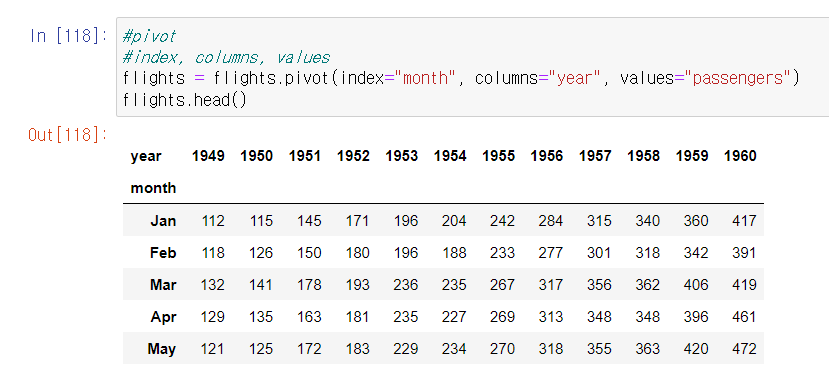The height and width of the screenshot is (374, 829).
Task: Select the 1954 column header
Action: point(450,156)
